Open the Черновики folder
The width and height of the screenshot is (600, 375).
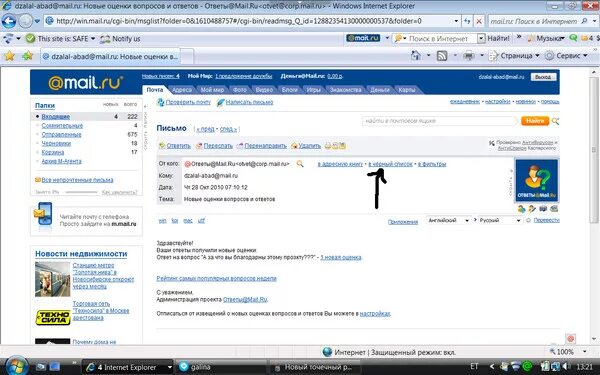(x=56, y=143)
